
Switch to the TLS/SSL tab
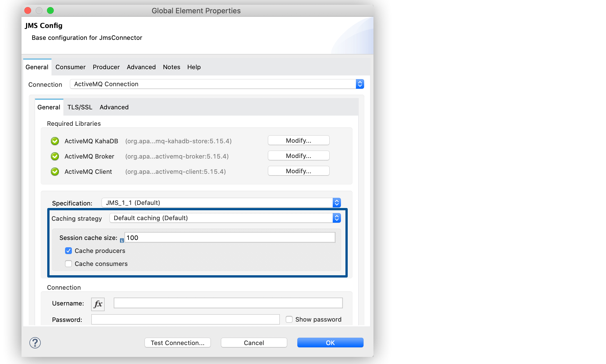tap(79, 107)
